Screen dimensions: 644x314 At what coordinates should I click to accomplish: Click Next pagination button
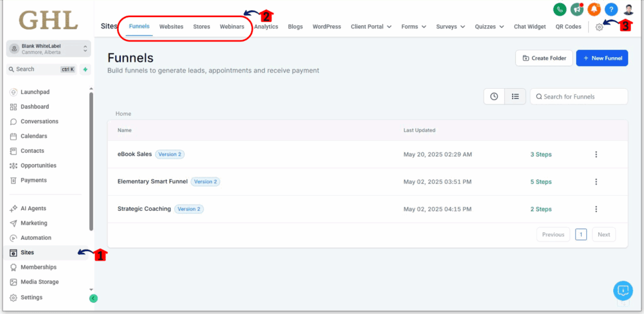tap(604, 234)
